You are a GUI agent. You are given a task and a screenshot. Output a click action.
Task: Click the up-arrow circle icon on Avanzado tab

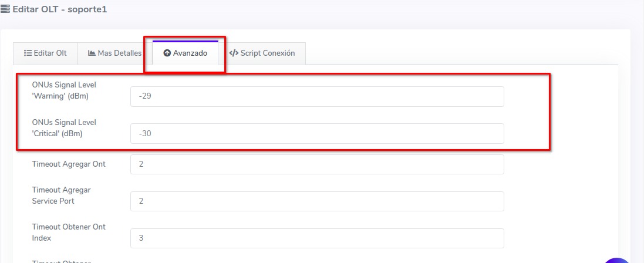coord(167,53)
